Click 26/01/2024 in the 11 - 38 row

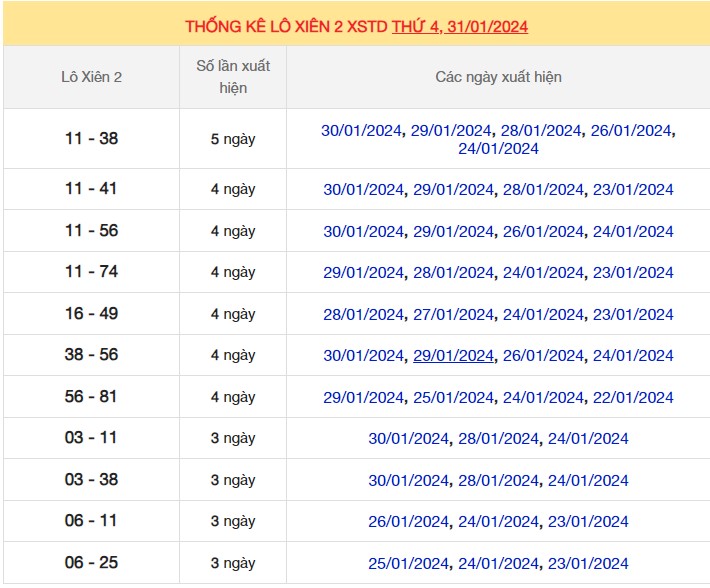pos(631,131)
